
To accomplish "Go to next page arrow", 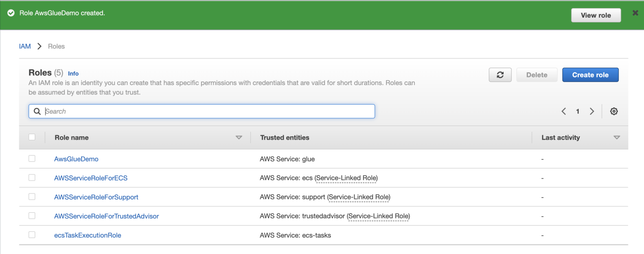I will pos(592,111).
